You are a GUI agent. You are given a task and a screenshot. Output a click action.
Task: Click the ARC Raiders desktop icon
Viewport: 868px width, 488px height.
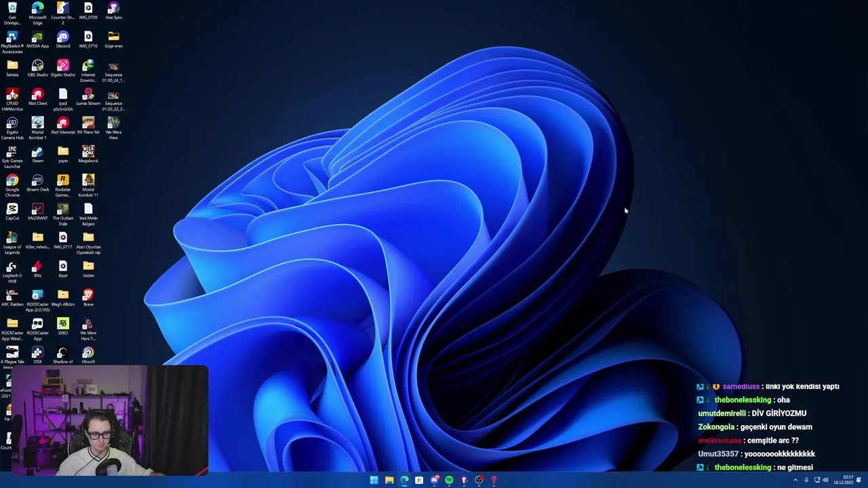(12, 298)
